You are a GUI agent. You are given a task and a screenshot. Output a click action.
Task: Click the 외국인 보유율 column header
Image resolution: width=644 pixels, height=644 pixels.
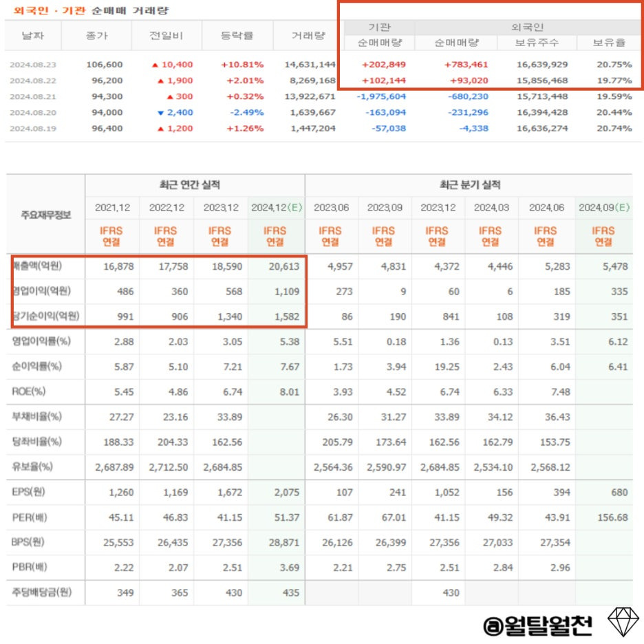tap(610, 41)
